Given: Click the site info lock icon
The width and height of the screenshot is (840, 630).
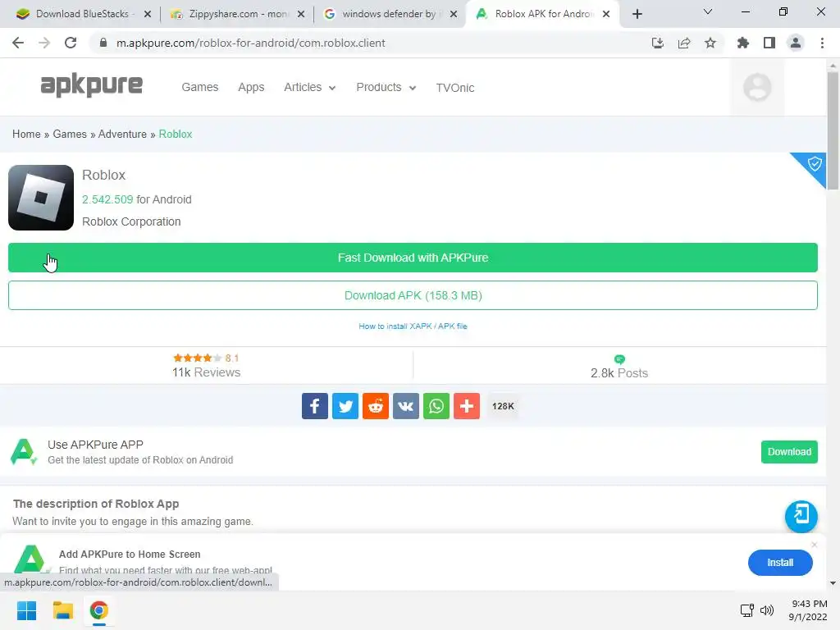Looking at the screenshot, I should coord(103,43).
